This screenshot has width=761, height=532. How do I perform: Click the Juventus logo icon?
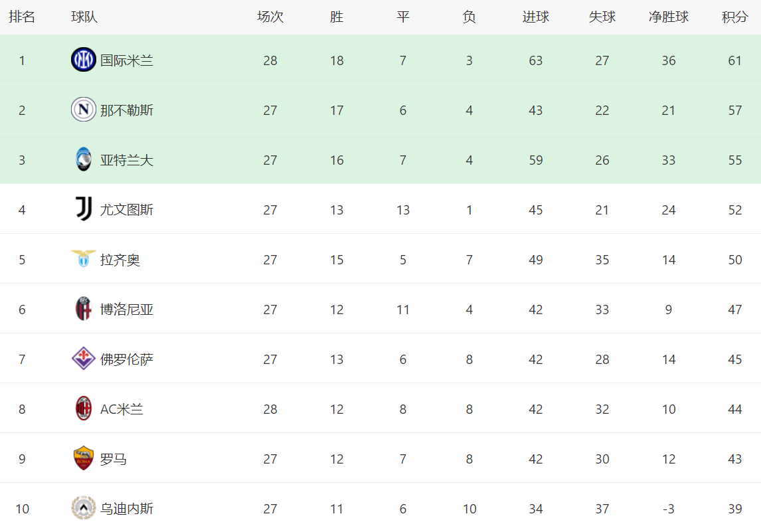click(84, 209)
